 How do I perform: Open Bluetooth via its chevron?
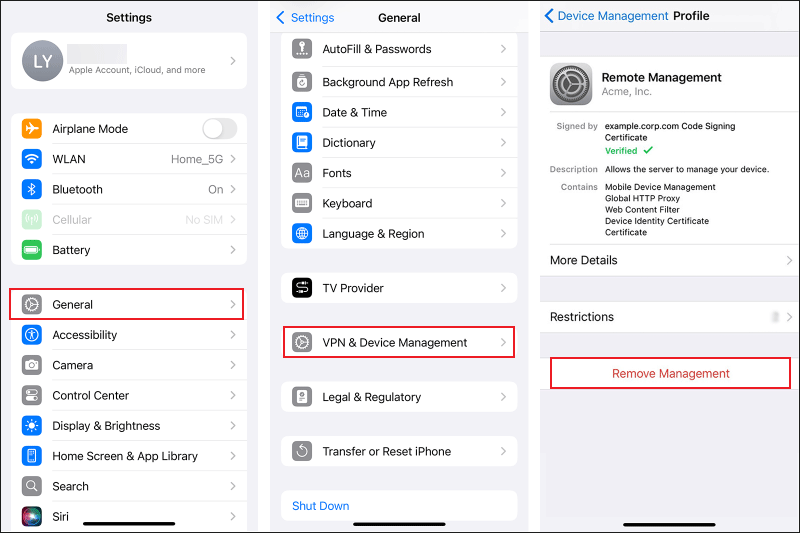pos(233,189)
